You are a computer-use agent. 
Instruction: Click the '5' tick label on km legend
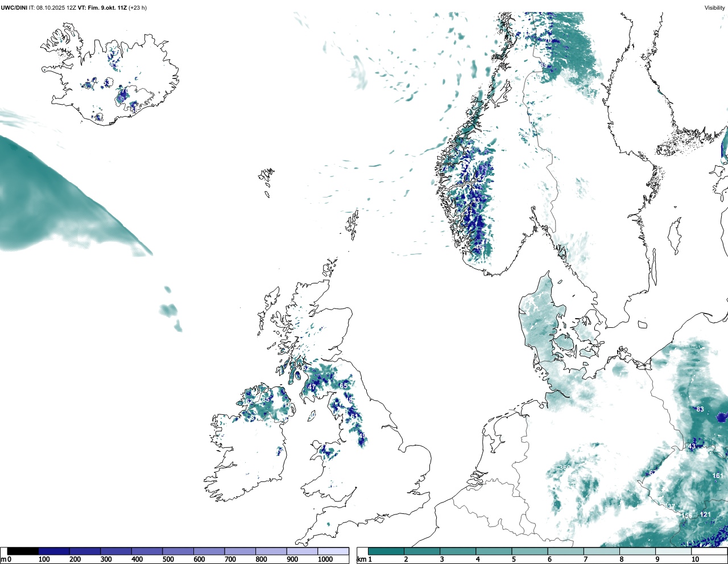[514, 559]
